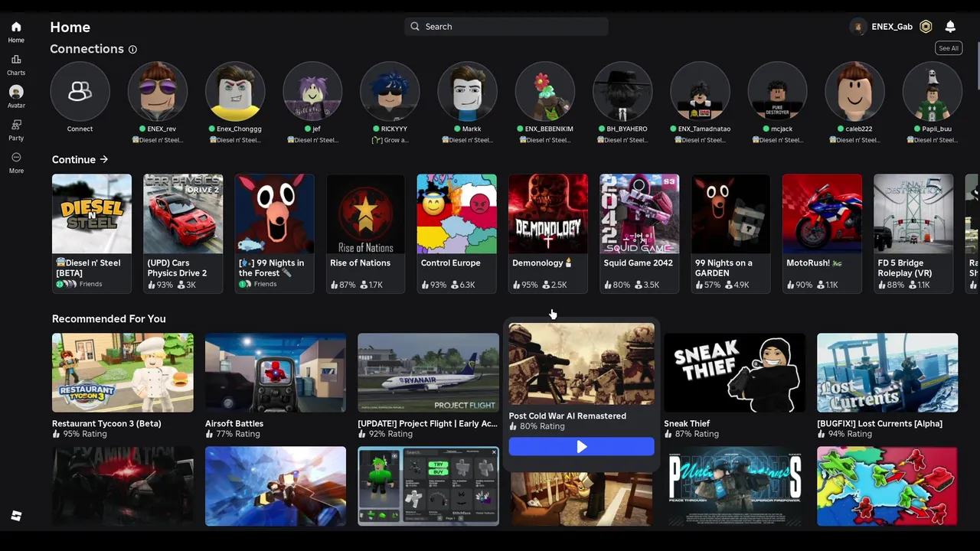Open Markk's connection avatar
The image size is (980, 551).
pos(467,92)
